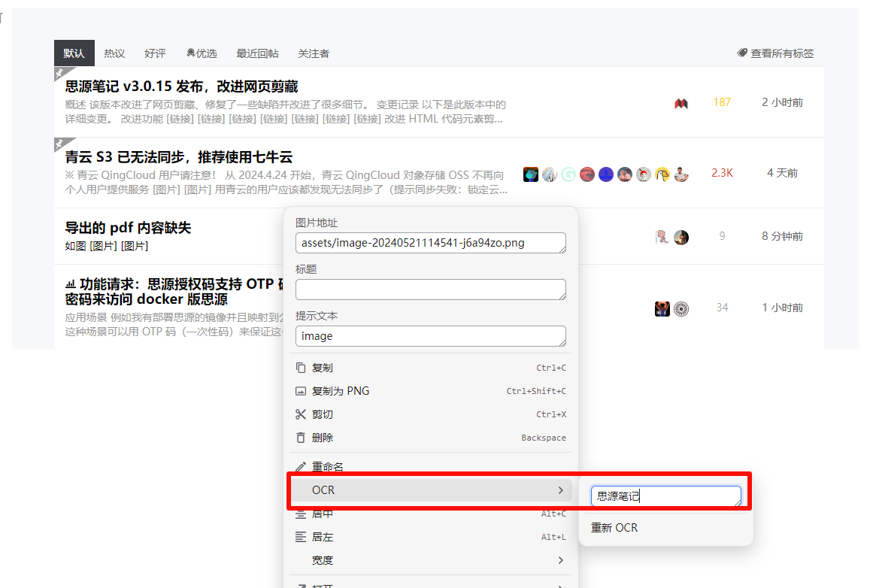This screenshot has width=873, height=588.
Task: Open the 功能请求 OTP post title
Action: [174, 291]
